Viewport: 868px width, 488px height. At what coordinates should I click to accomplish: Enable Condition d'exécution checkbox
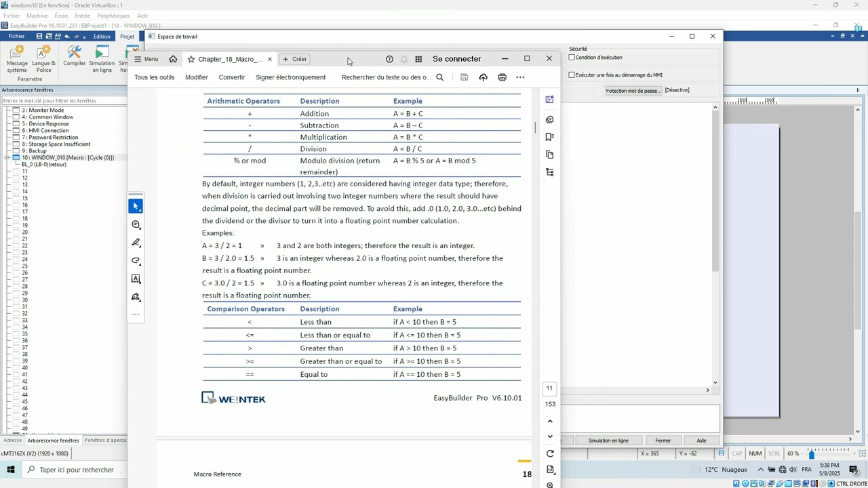(x=572, y=58)
